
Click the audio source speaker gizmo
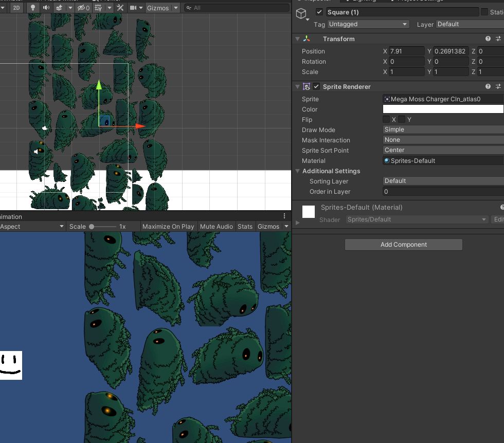37,151
